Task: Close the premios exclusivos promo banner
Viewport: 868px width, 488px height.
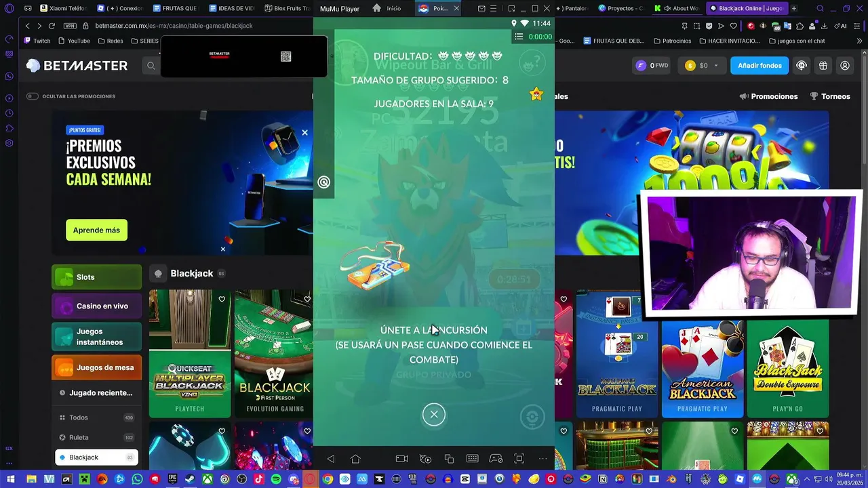Action: 304,133
